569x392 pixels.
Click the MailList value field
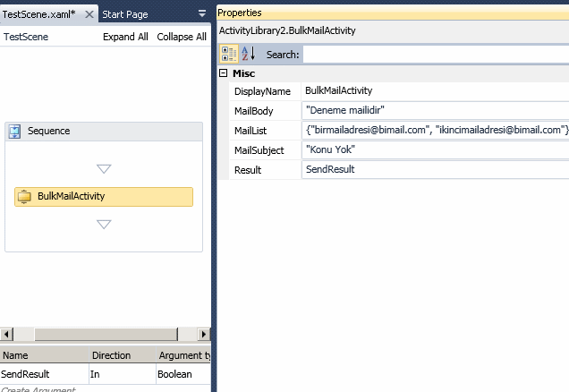point(435,130)
